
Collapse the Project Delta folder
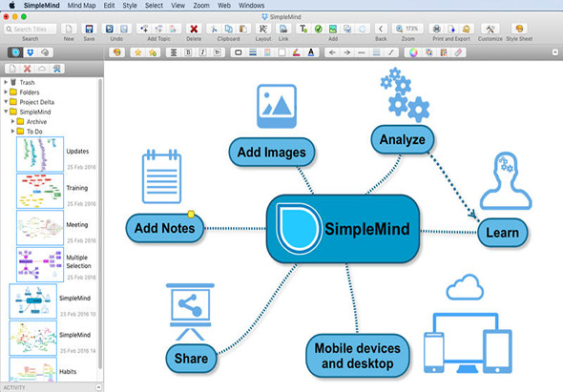click(x=6, y=102)
